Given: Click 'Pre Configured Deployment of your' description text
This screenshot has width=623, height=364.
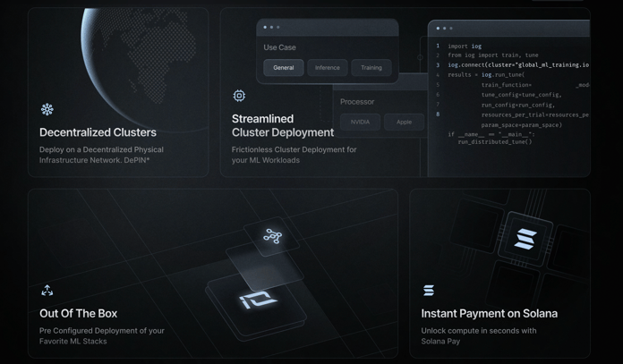Looking at the screenshot, I should [102, 331].
